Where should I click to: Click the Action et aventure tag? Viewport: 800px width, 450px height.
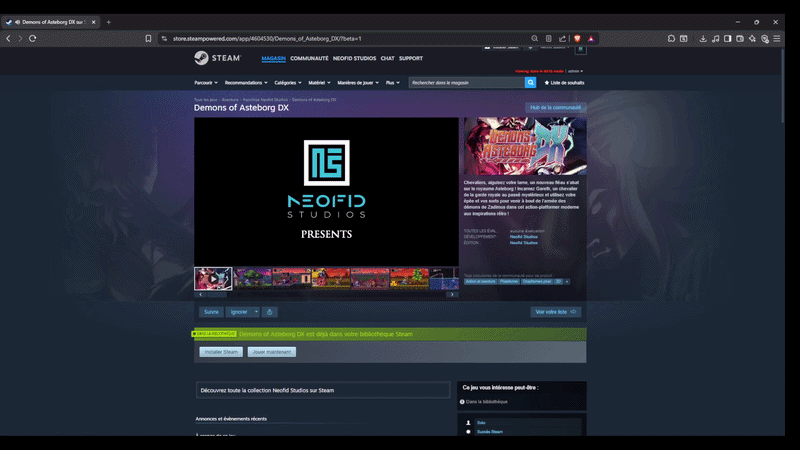tap(480, 282)
